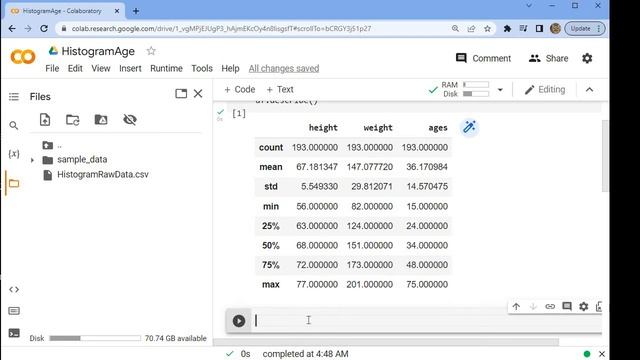Open the View menu

(x=101, y=69)
